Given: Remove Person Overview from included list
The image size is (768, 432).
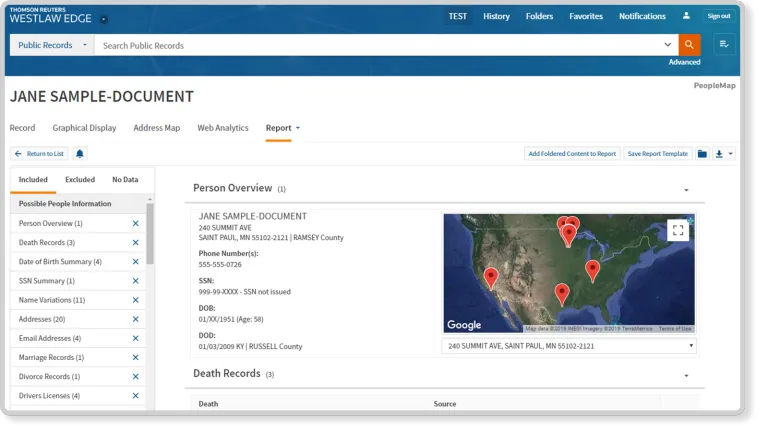Looking at the screenshot, I should 135,223.
